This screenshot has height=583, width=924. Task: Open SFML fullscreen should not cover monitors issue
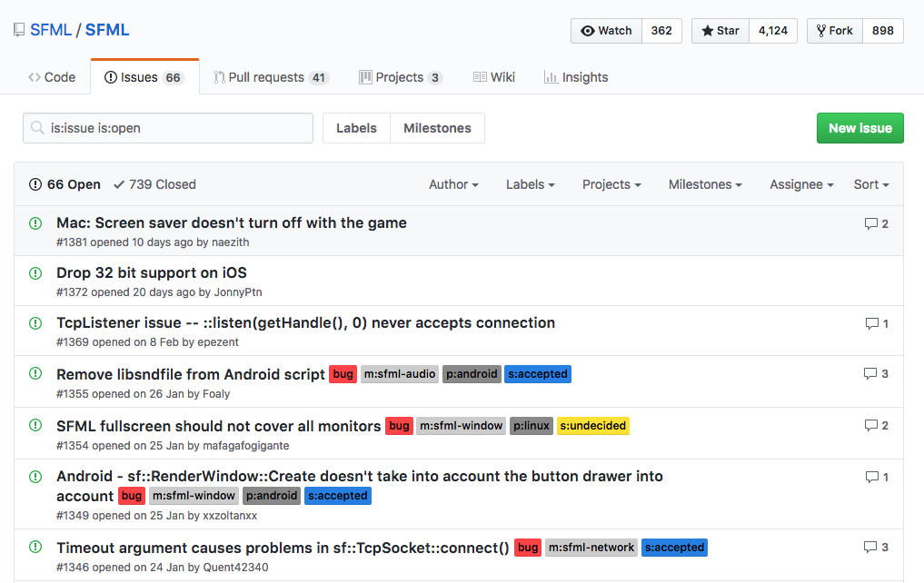click(219, 426)
